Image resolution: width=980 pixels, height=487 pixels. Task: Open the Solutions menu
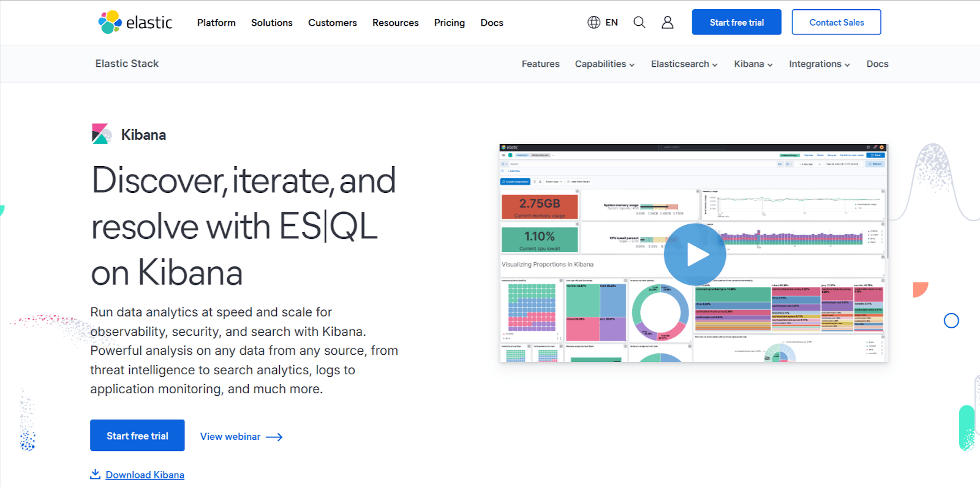click(x=272, y=23)
